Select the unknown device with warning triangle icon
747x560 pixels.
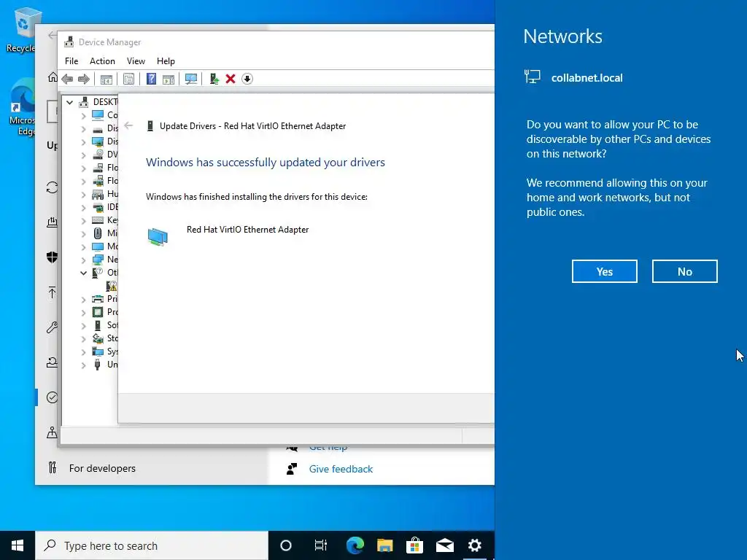tap(112, 286)
